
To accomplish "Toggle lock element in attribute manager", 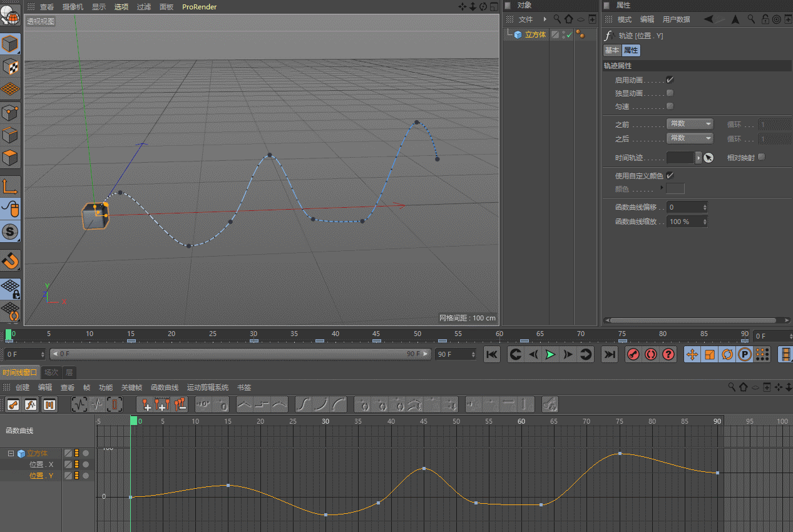I will 765,19.
